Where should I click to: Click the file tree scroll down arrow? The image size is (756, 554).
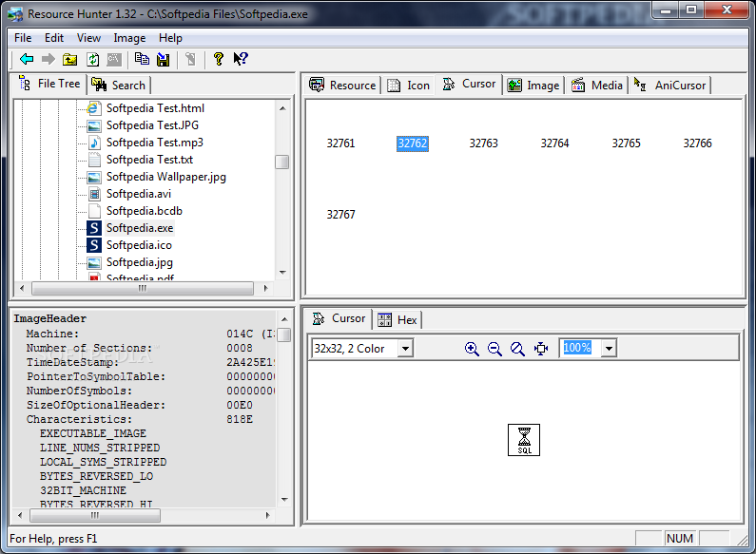282,273
